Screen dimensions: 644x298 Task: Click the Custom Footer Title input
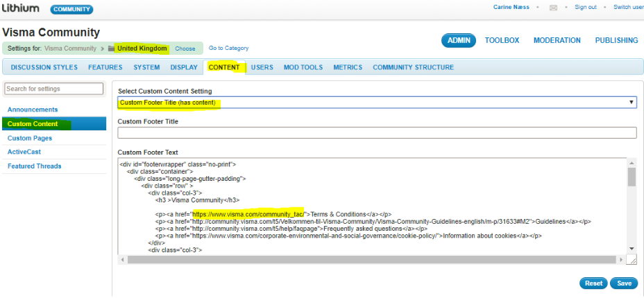[377, 133]
